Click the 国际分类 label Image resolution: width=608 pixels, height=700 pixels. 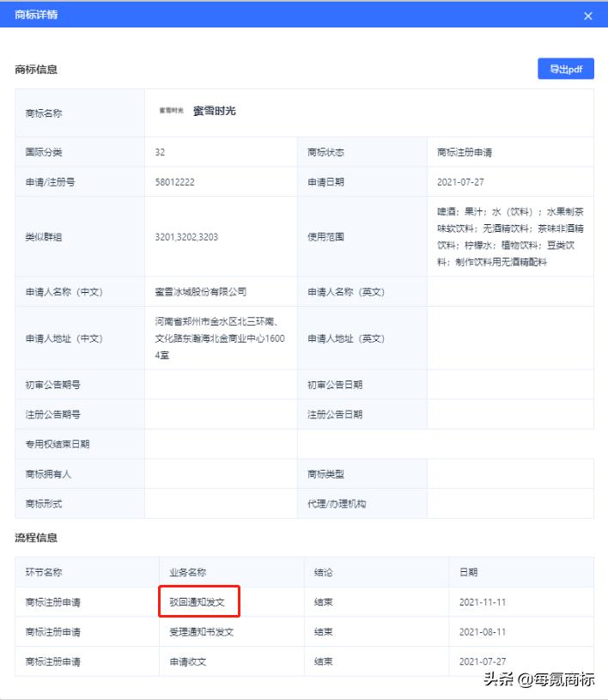click(x=43, y=152)
